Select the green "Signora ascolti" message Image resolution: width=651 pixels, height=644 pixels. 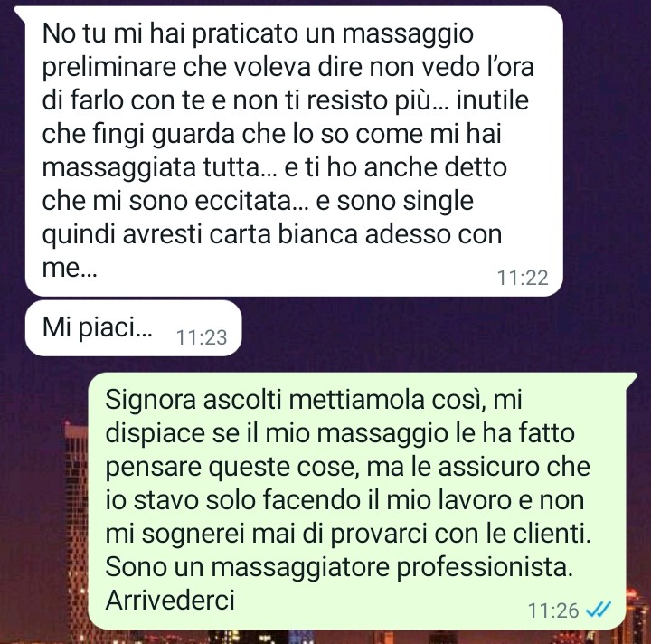pyautogui.click(x=362, y=501)
